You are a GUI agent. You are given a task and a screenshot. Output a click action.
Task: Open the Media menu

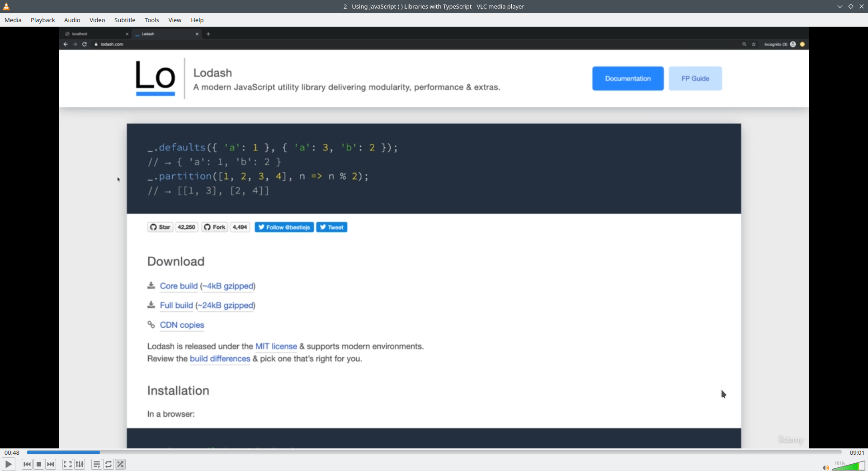[13, 20]
